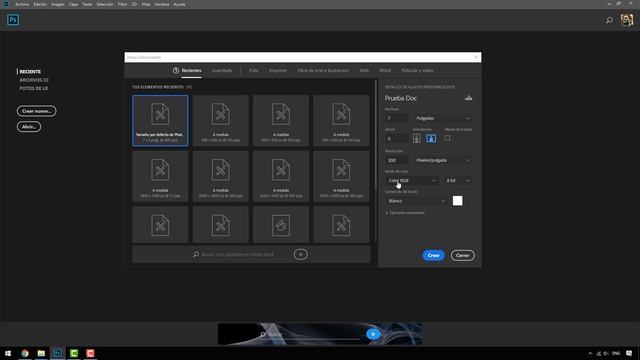640x360 pixels.
Task: Open the Windows Start menu
Action: tap(8, 353)
